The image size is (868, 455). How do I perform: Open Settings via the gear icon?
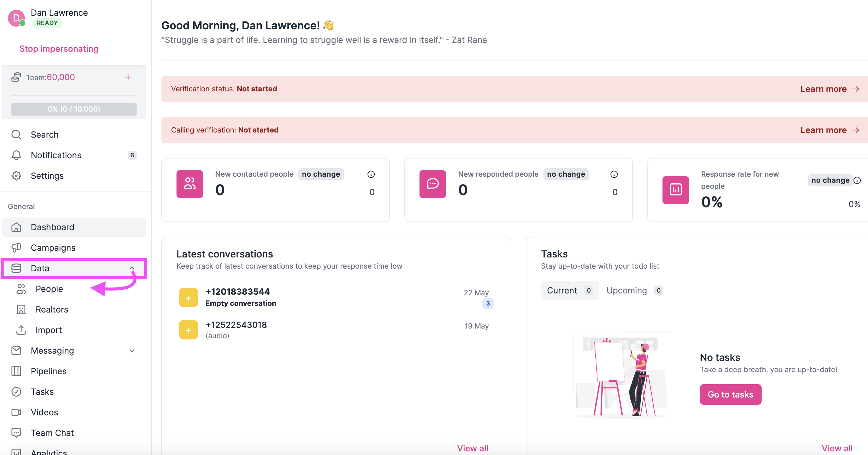(x=16, y=176)
